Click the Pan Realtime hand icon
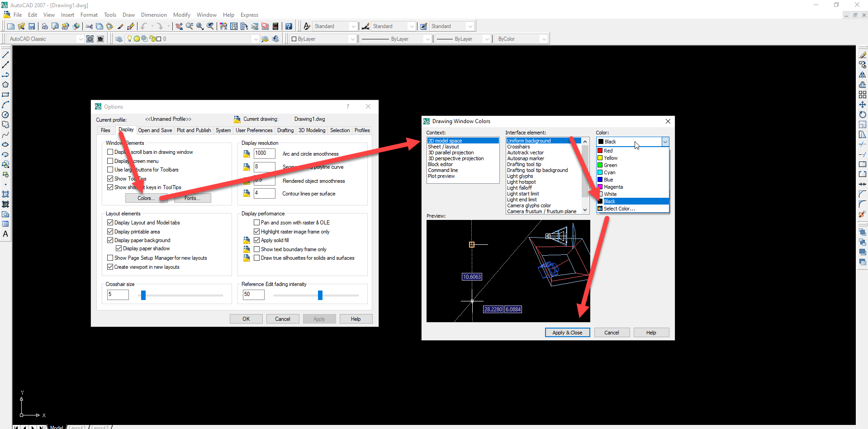868x429 pixels. (179, 26)
